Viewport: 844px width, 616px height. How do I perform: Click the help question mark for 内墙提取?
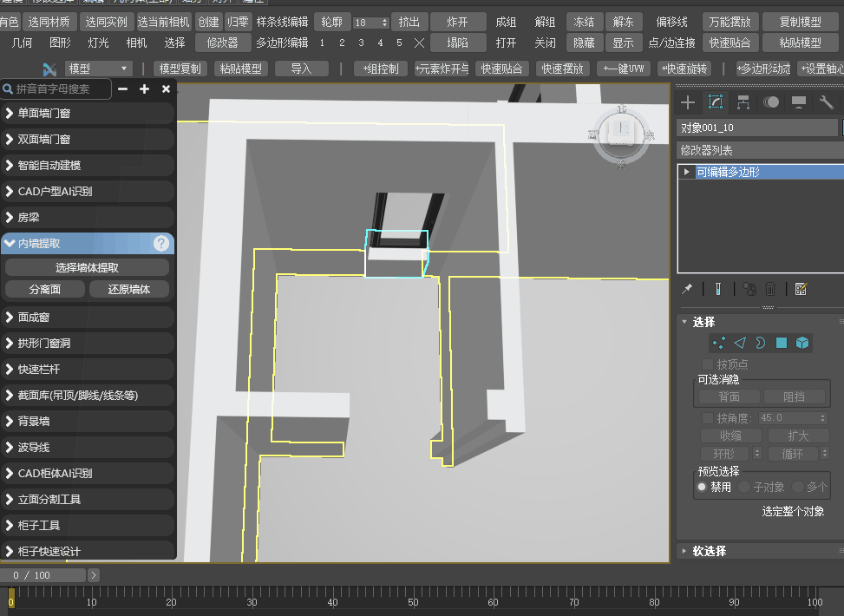tap(161, 244)
